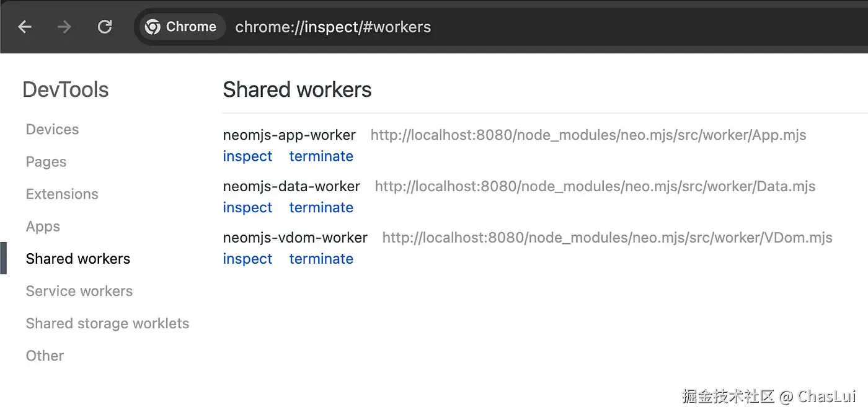Open Shared storage worklets section
This screenshot has width=868, height=417.
(x=107, y=323)
